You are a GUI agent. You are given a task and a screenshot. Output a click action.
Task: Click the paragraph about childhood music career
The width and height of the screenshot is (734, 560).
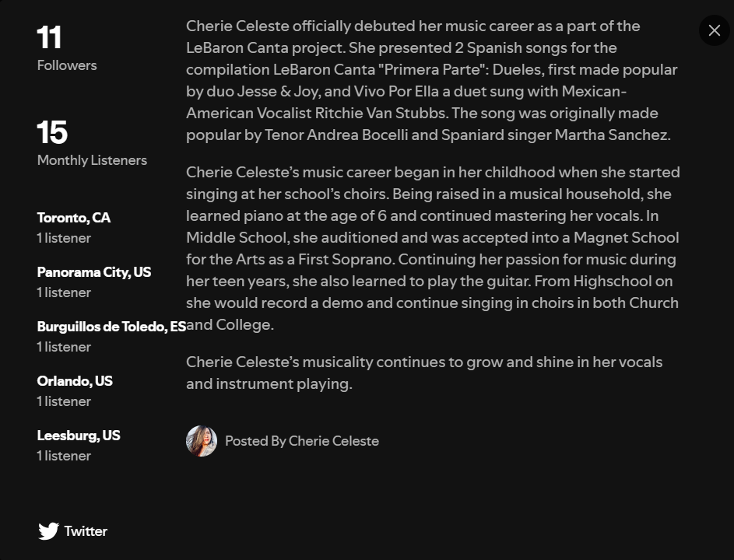[432, 248]
